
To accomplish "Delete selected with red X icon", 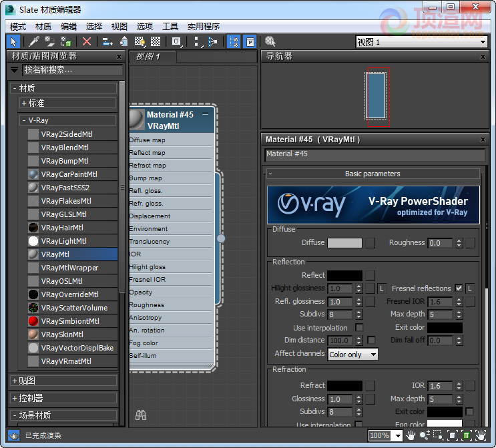I will [x=87, y=42].
